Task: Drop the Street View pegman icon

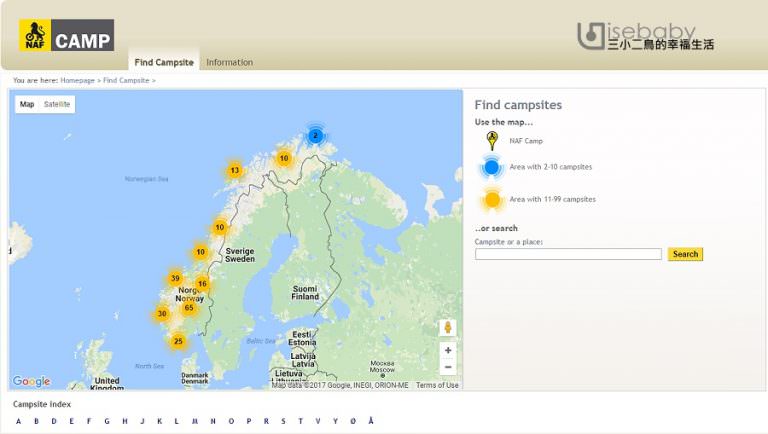Action: [x=448, y=327]
